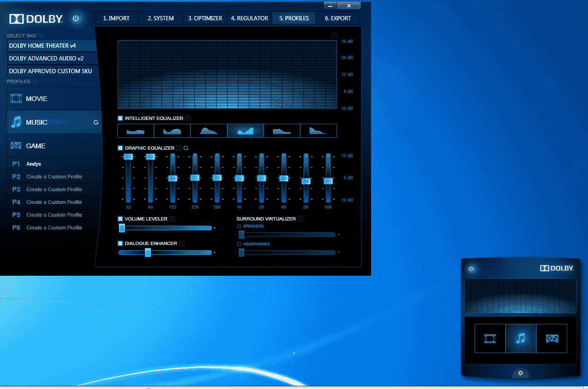Image resolution: width=588 pixels, height=389 pixels.
Task: Click plus sign of Dialogue Enhancer slider
Action: [214, 253]
